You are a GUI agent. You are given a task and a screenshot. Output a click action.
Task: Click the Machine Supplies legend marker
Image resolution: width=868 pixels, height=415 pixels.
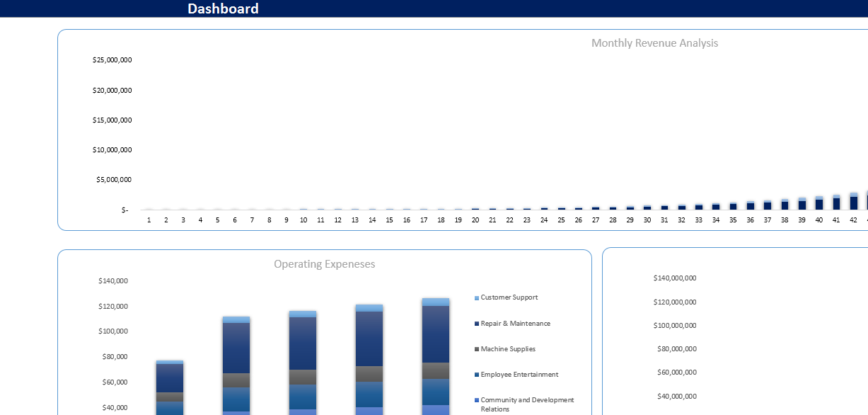(x=476, y=348)
